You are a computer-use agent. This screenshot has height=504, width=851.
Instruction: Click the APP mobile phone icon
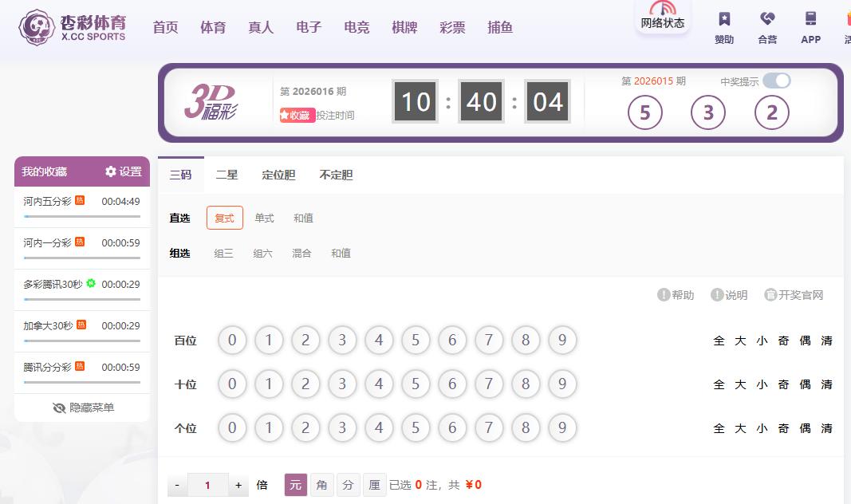pyautogui.click(x=810, y=19)
